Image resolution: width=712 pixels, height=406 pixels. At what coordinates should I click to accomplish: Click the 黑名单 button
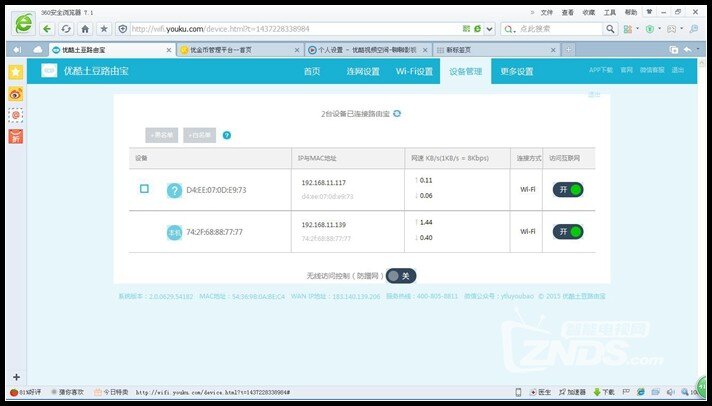pos(161,135)
